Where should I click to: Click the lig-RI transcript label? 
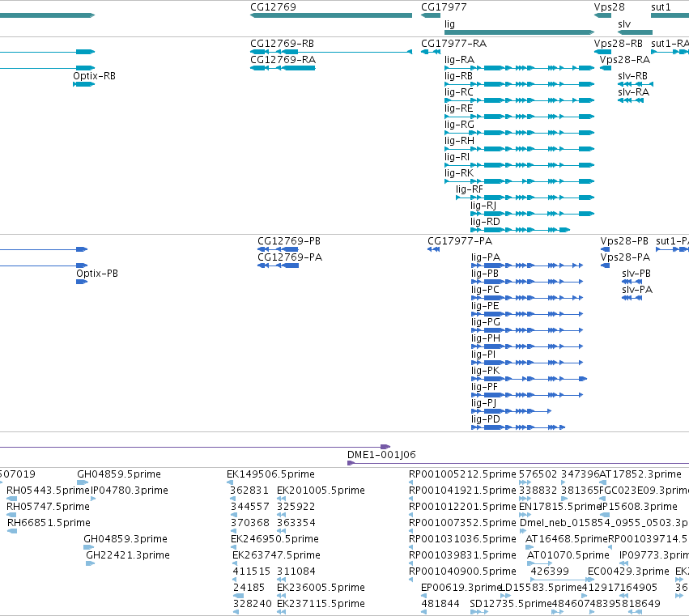[457, 157]
